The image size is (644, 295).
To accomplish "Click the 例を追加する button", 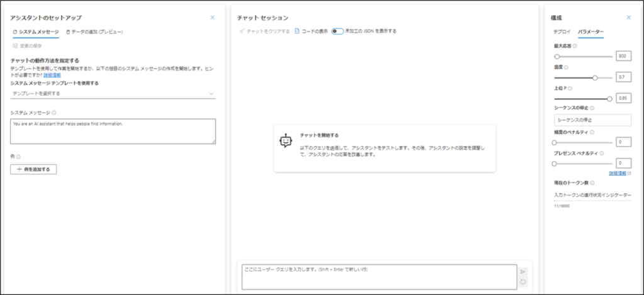I will click(33, 169).
